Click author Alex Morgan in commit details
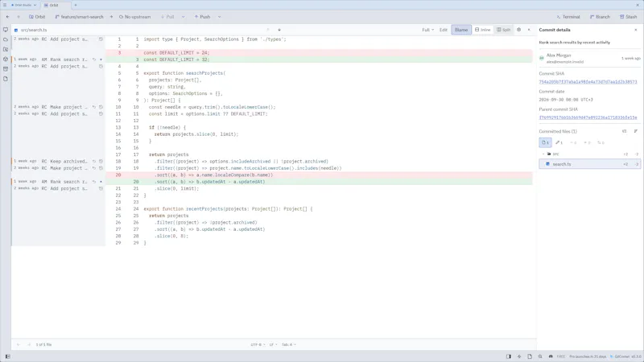This screenshot has height=362, width=644. click(x=559, y=56)
